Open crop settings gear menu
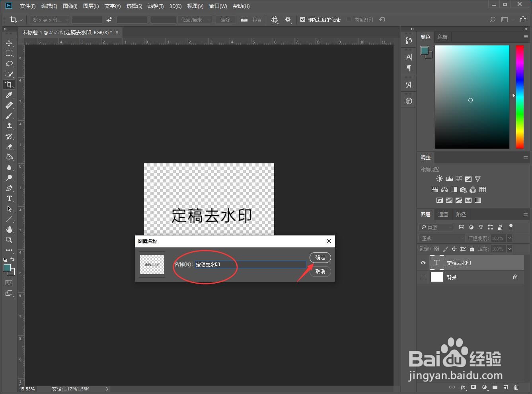The width and height of the screenshot is (532, 394). pyautogui.click(x=288, y=20)
